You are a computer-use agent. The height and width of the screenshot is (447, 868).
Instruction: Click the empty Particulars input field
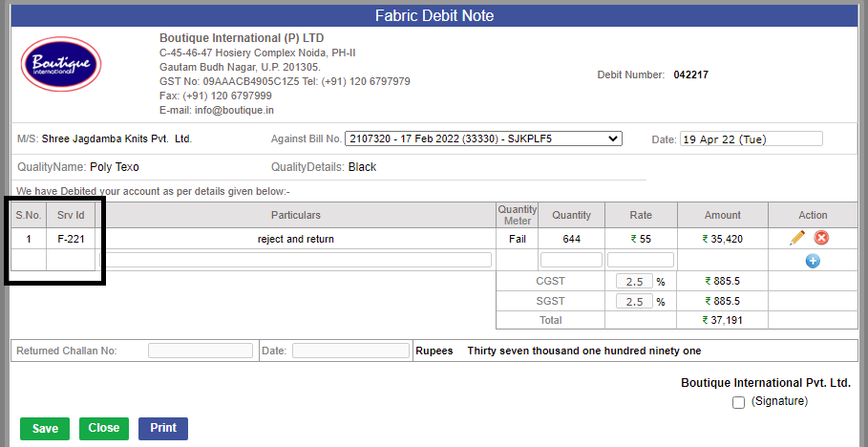pyautogui.click(x=295, y=260)
